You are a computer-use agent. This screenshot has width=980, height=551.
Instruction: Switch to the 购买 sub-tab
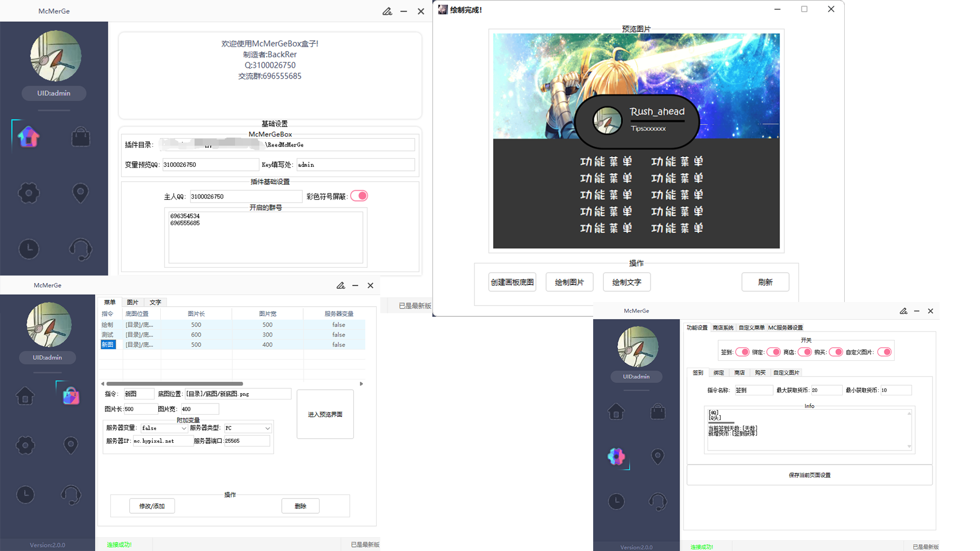(761, 373)
